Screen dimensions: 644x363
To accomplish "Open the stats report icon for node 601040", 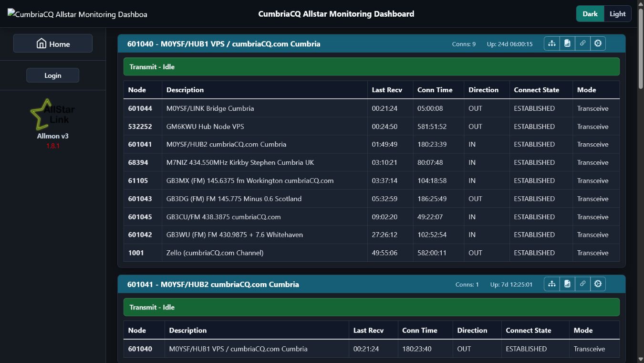I will point(567,43).
